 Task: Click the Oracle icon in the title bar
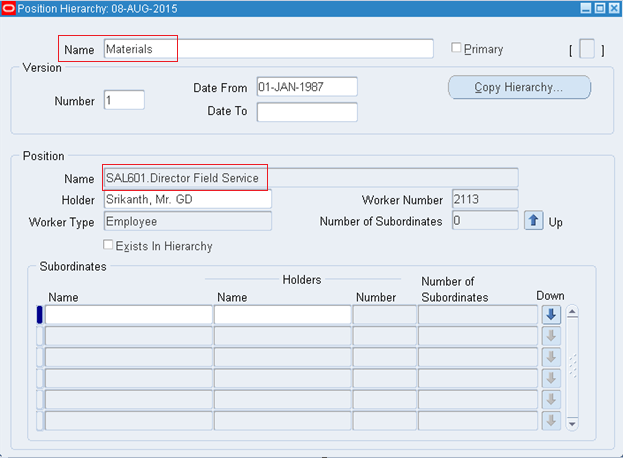point(9,8)
